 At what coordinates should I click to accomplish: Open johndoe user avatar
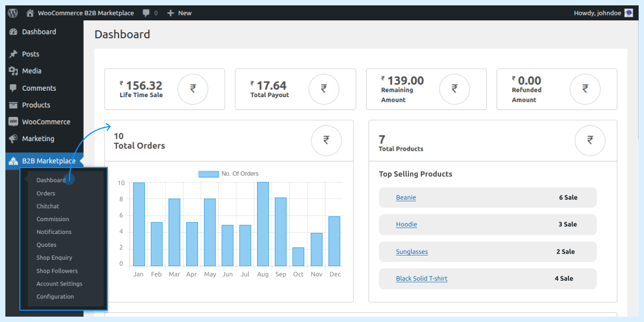pyautogui.click(x=629, y=13)
